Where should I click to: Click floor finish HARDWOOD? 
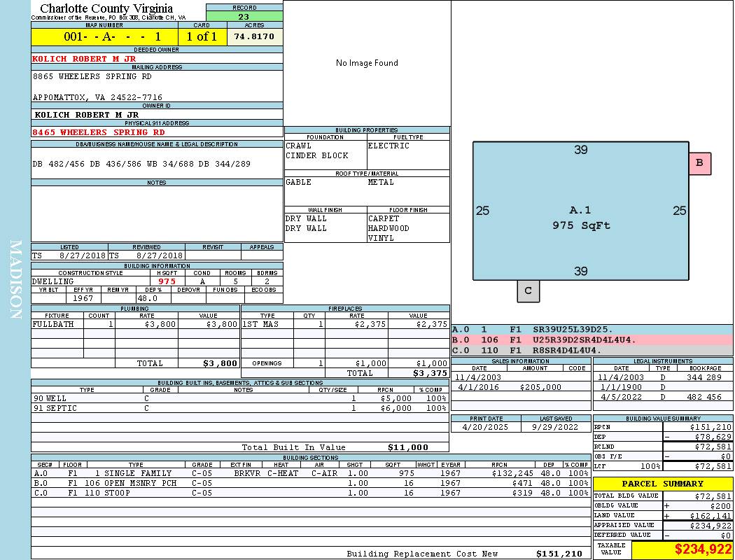pos(388,229)
